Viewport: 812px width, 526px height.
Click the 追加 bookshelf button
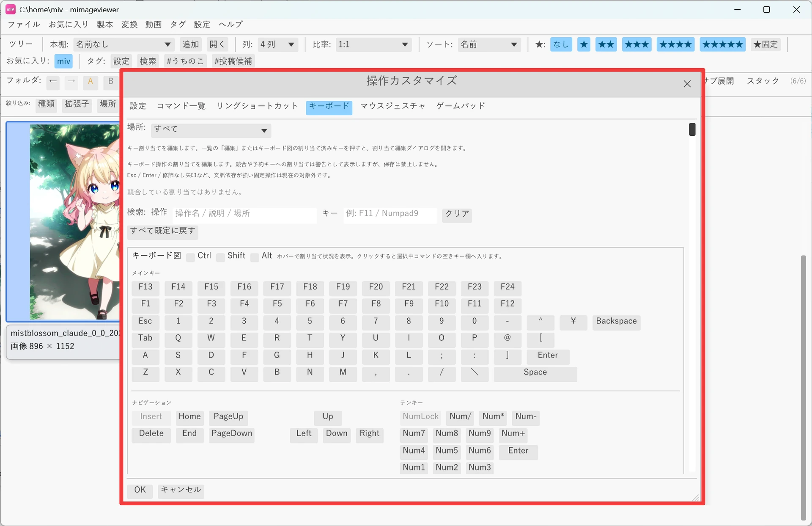(x=190, y=44)
